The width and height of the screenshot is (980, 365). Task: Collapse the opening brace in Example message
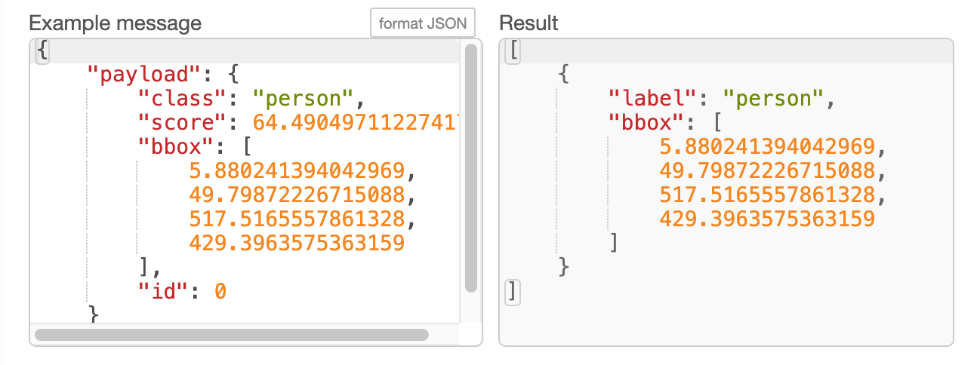42,51
